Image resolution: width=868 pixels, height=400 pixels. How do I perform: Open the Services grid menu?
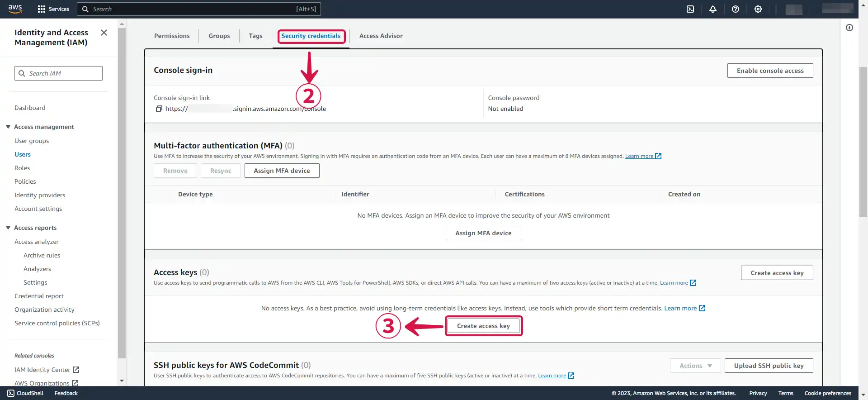tap(53, 9)
